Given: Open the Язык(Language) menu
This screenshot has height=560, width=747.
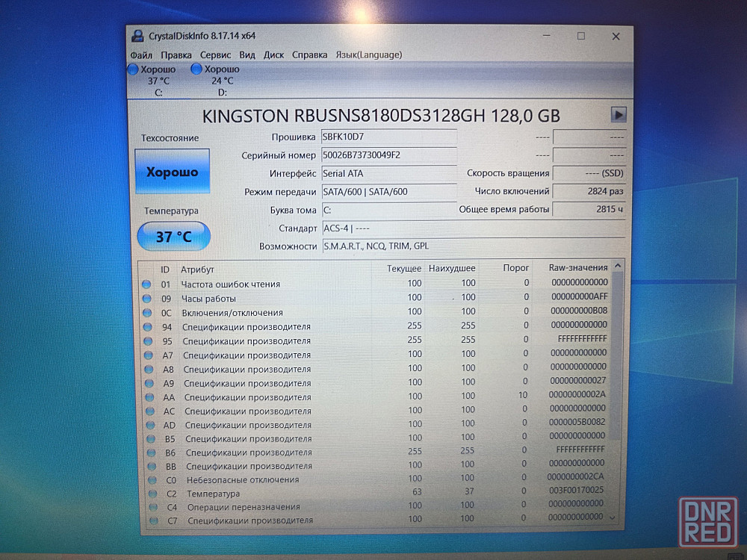Looking at the screenshot, I should pyautogui.click(x=369, y=55).
